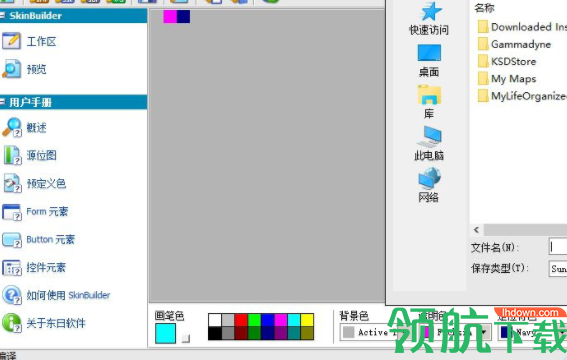The image size is (567, 360).
Task: Click the 名称 column header
Action: (x=484, y=8)
